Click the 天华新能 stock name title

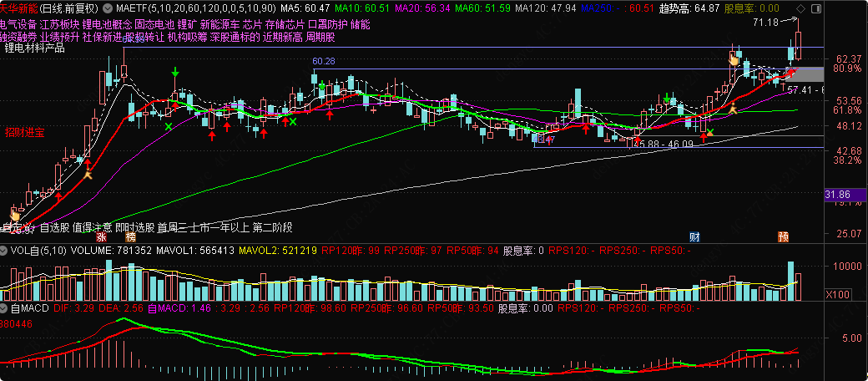click(19, 9)
